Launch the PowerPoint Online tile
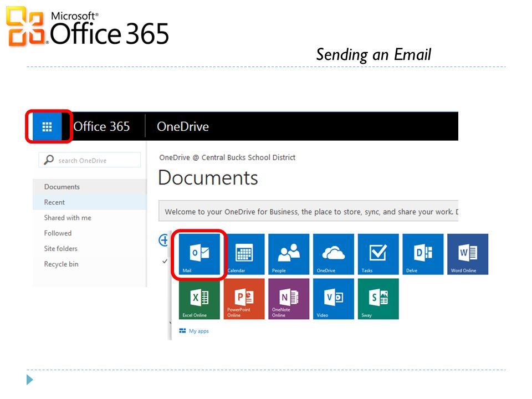532x399 pixels. [244, 299]
